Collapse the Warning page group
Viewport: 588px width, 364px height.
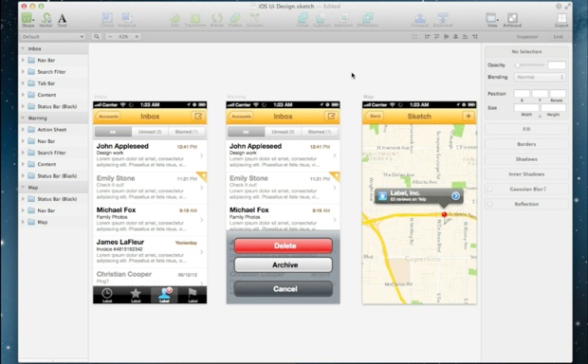click(24, 118)
